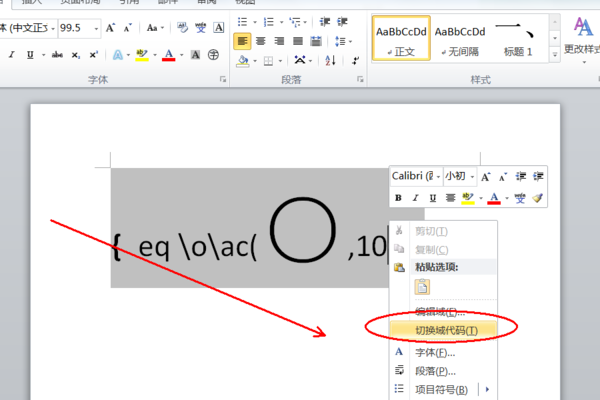Click the paste option icon in context menu
600x400 pixels.
coord(422,287)
